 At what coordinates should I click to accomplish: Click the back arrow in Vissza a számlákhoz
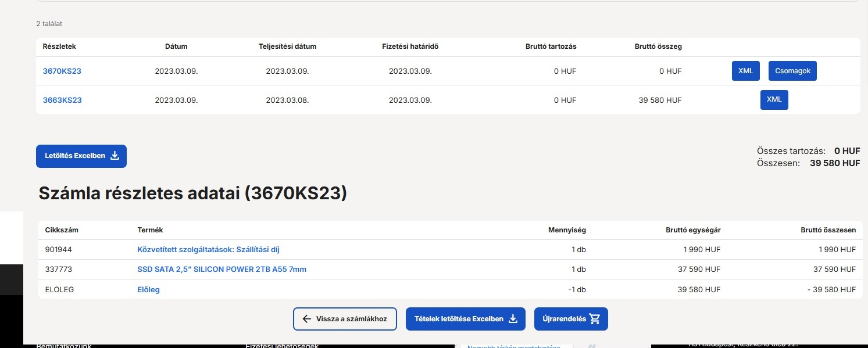click(307, 319)
